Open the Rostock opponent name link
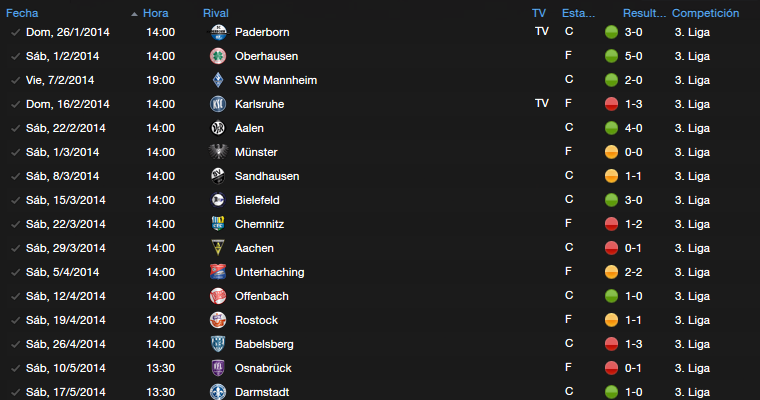 [256, 320]
